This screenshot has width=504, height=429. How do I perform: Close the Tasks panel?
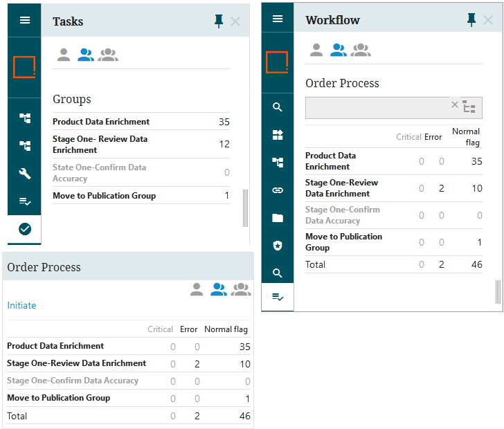[235, 21]
